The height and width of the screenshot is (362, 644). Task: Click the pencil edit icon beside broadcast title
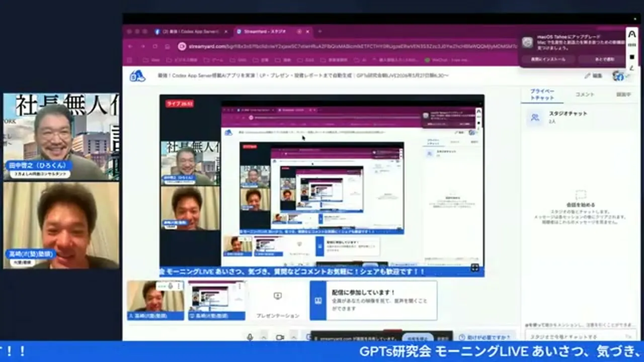coord(587,76)
